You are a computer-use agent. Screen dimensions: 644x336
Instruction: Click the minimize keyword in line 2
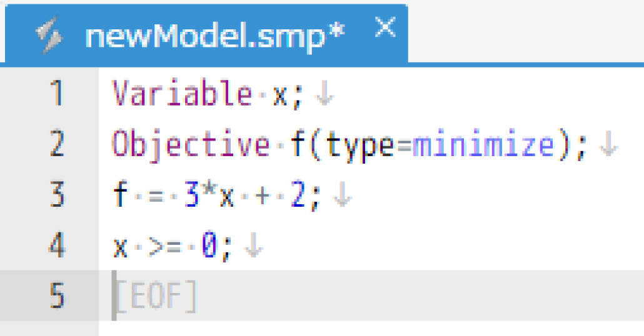pyautogui.click(x=483, y=144)
